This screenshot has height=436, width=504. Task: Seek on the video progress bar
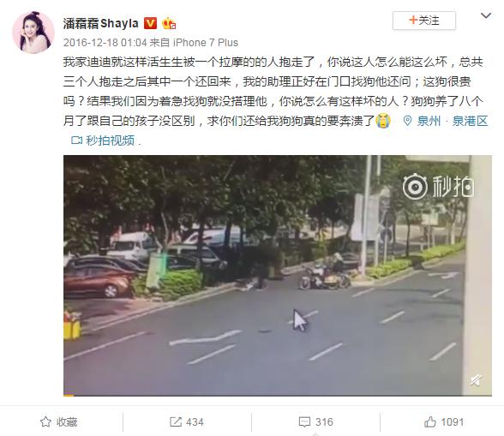tap(278, 395)
